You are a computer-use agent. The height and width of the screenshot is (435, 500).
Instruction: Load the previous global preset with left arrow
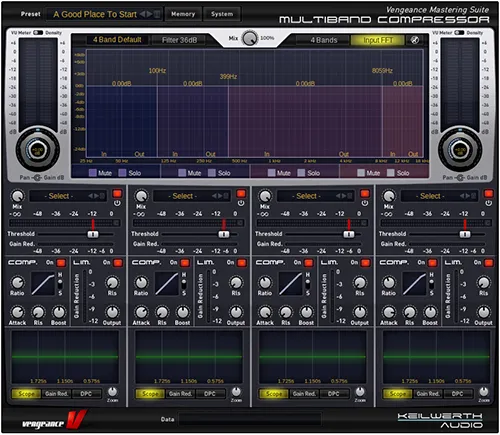coord(142,14)
